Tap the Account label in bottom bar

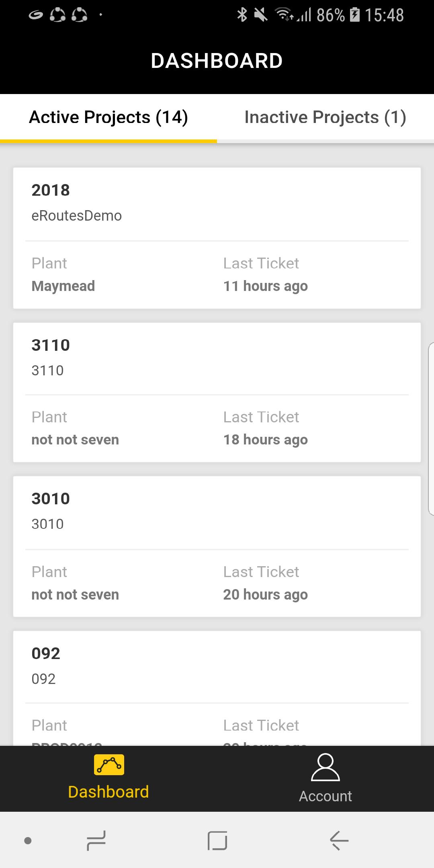point(325,796)
